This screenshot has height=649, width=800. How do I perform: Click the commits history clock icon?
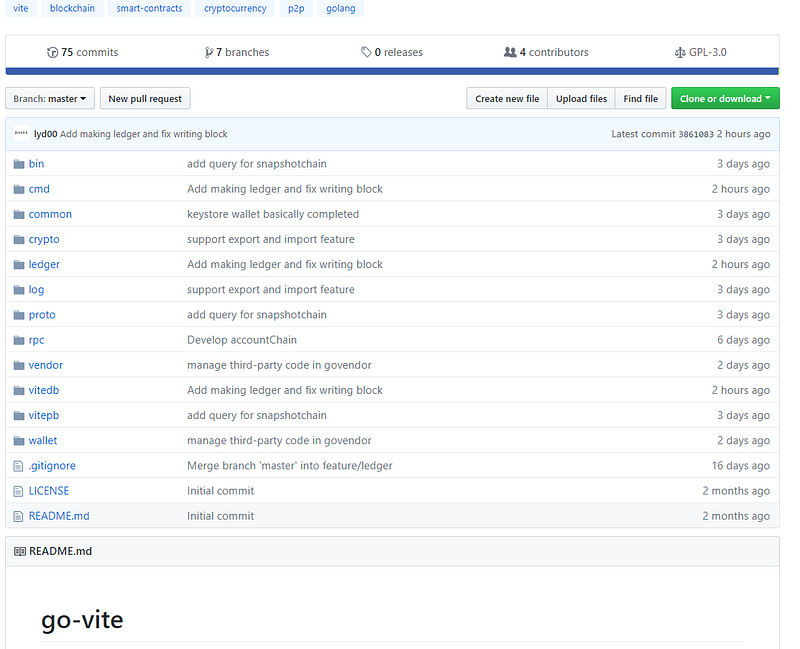click(52, 52)
